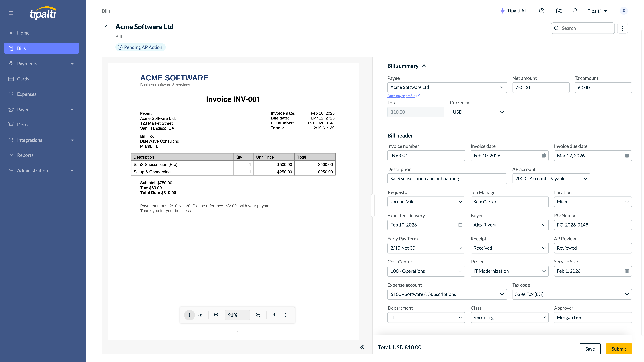The width and height of the screenshot is (644, 362).
Task: Open the user profile avatar
Action: 624,11
